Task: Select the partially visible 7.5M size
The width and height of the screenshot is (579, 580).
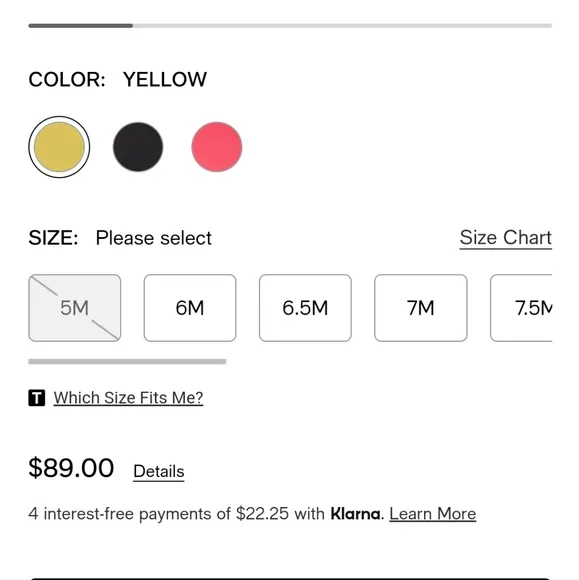Action: [521, 308]
